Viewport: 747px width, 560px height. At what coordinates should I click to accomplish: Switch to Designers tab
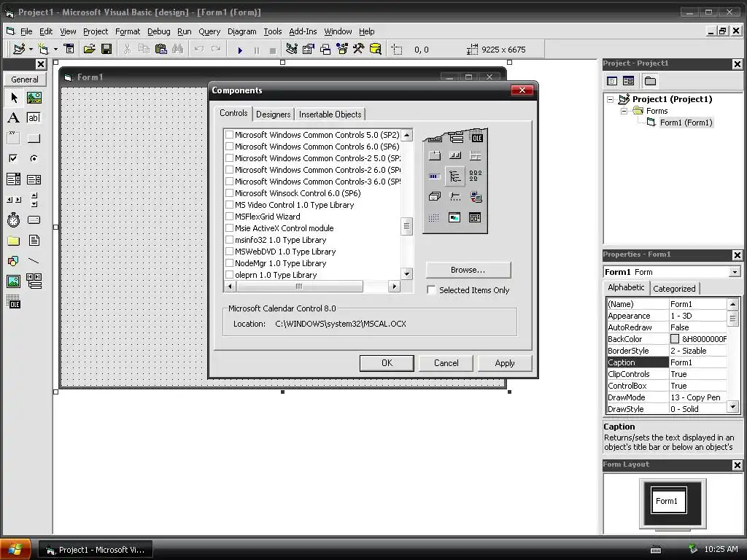[x=273, y=114]
